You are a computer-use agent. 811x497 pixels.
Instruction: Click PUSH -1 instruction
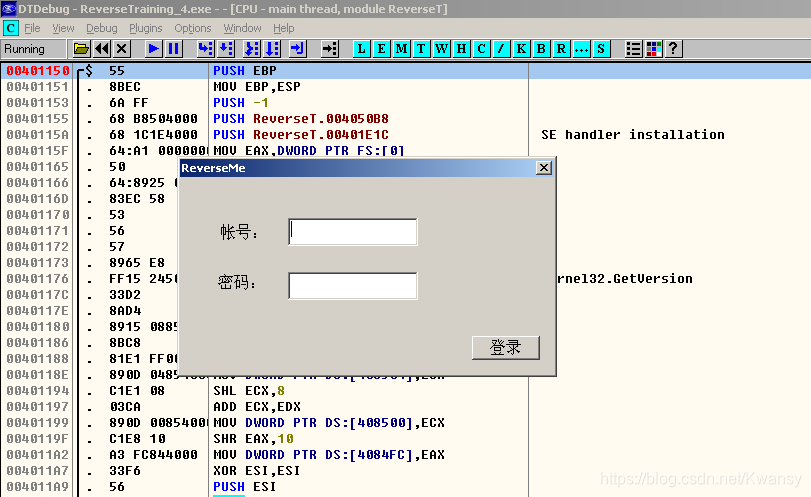(241, 103)
